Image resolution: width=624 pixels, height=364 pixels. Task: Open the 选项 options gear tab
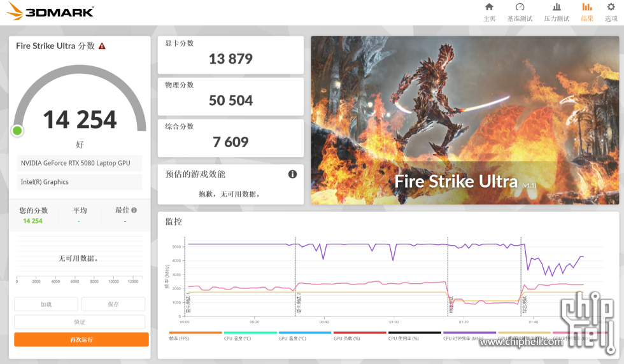pos(611,12)
